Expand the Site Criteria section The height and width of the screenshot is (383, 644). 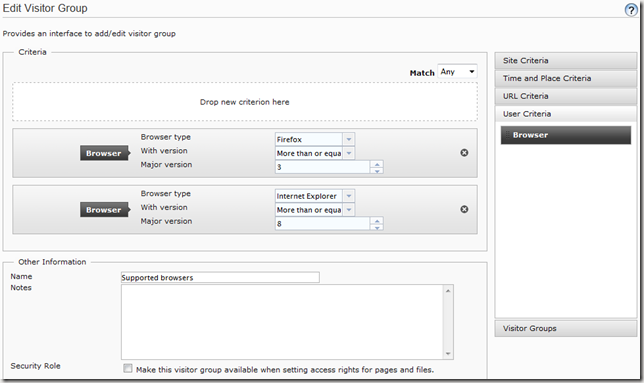(566, 61)
